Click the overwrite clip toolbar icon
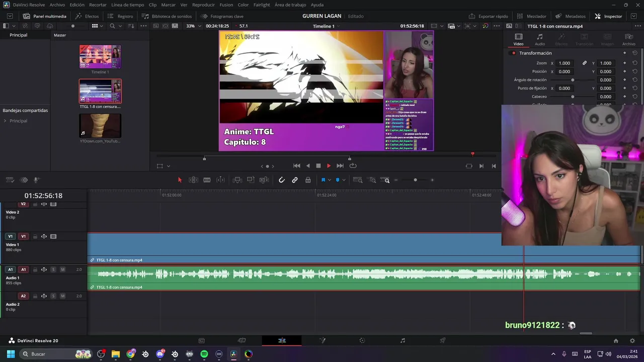The image size is (644, 362). click(x=251, y=180)
